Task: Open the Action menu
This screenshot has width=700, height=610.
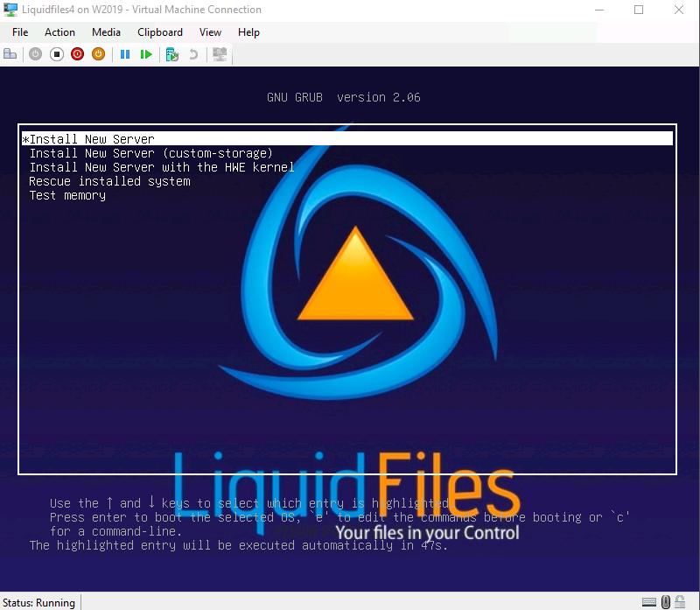Action: (59, 32)
